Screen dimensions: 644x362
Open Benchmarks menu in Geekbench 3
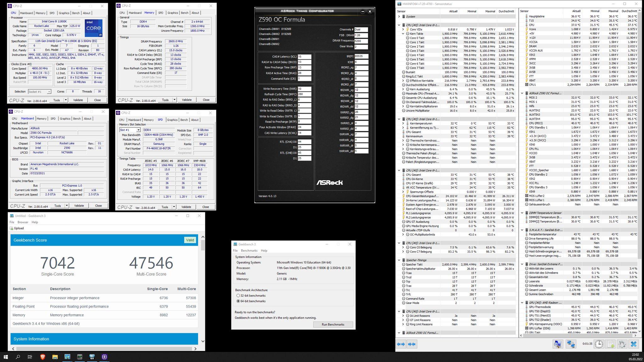tap(249, 250)
